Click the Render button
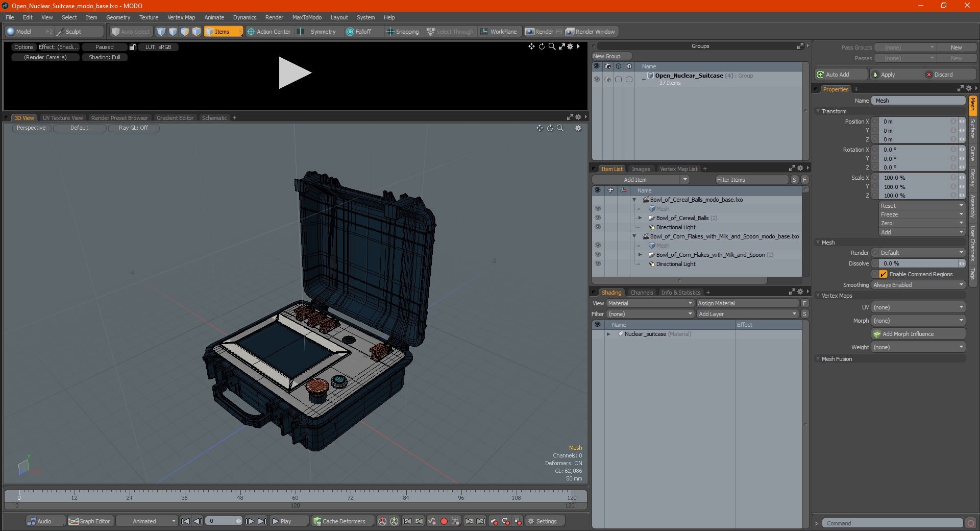Viewport: 980px width, 531px height. (x=544, y=32)
